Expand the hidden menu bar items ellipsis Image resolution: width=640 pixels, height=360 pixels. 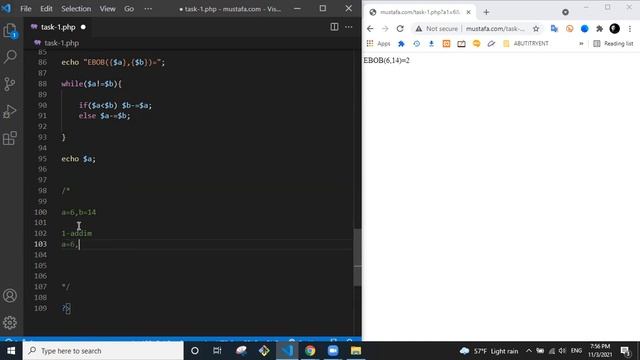(x=148, y=9)
